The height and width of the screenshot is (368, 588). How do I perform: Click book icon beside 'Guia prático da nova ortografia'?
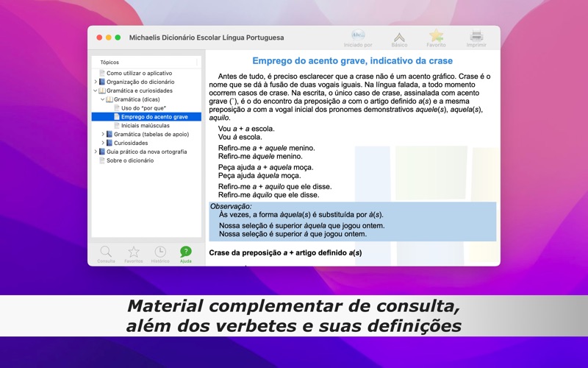pos(102,152)
